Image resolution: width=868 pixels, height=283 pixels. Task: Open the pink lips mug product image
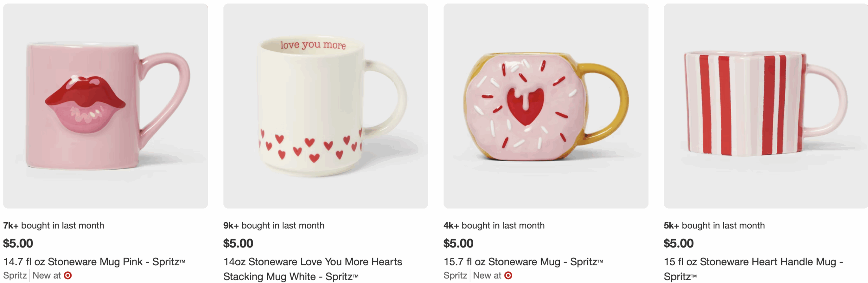tap(105, 106)
